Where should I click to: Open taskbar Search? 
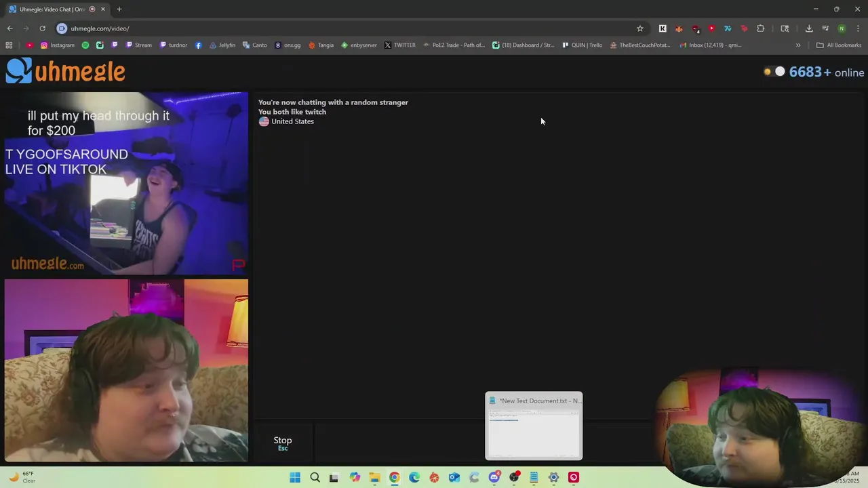[315, 478]
